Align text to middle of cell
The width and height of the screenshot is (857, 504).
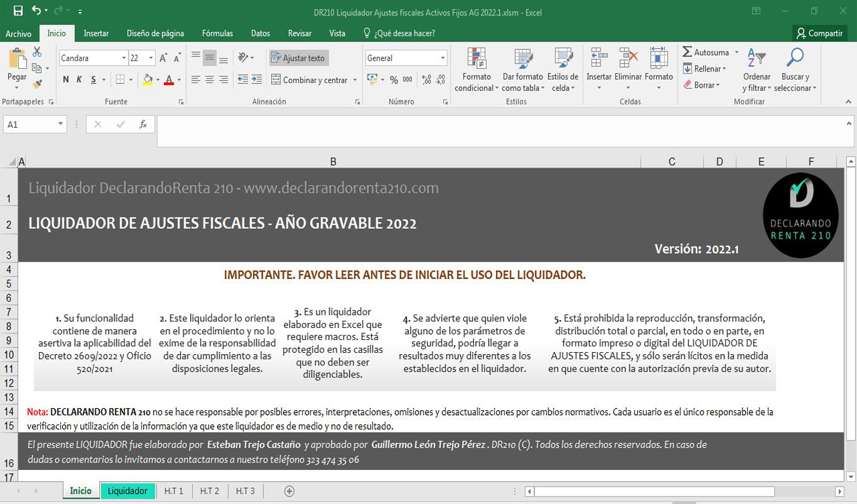coord(210,58)
